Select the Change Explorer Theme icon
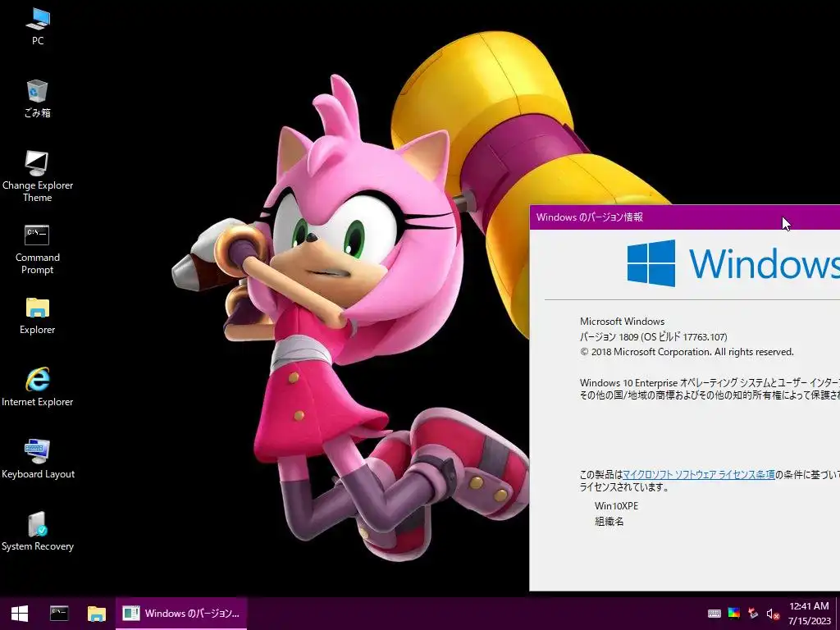Image resolution: width=840 pixels, height=630 pixels. 38,177
